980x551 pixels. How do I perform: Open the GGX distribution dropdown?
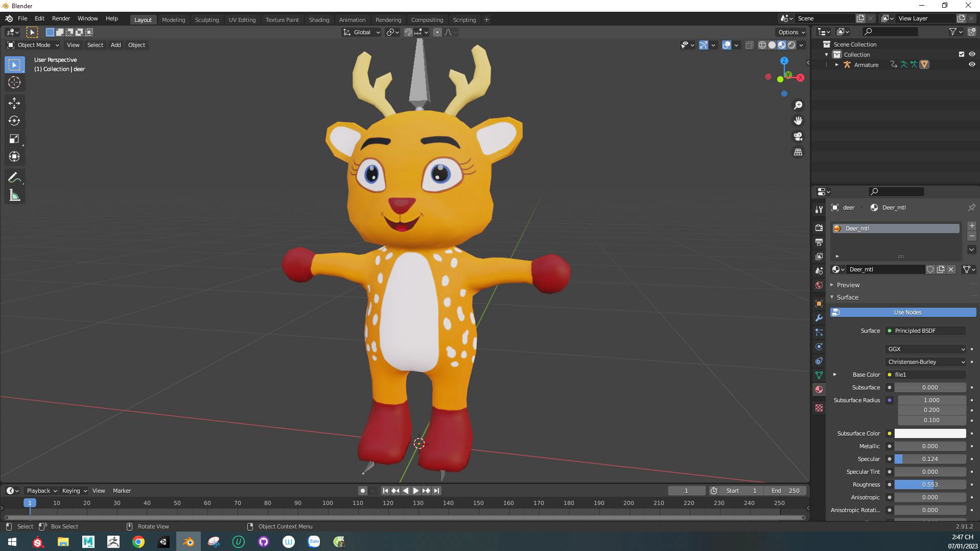(925, 349)
